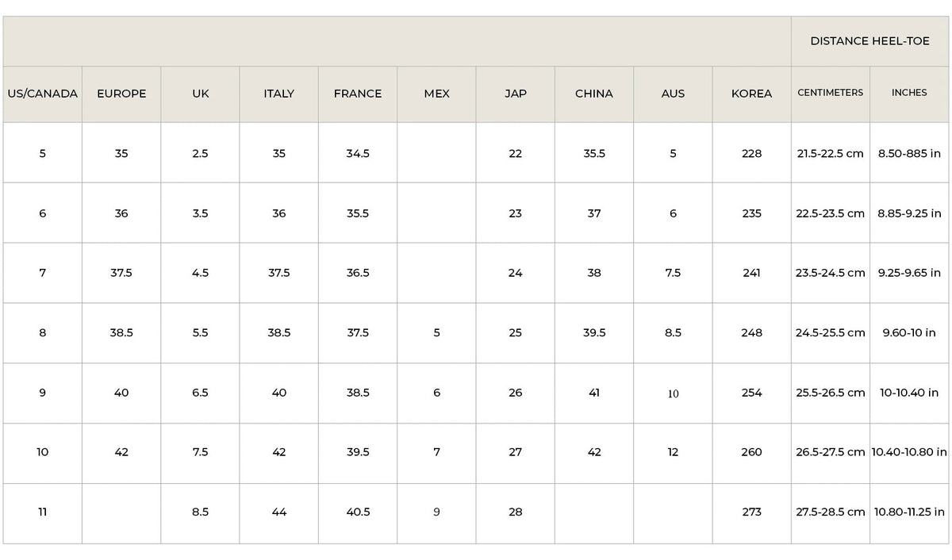
Task: Select France size 34.5 cell
Action: pos(358,153)
